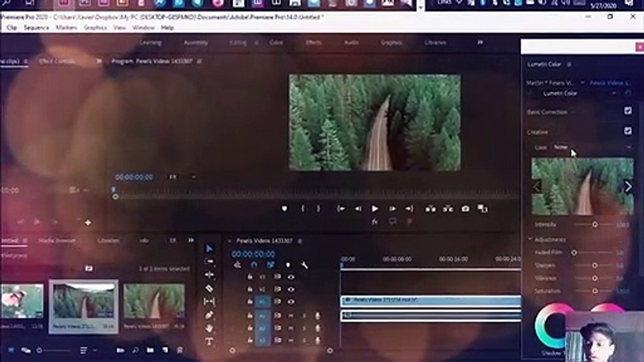Toggle V2 track eye visibility

[291, 289]
